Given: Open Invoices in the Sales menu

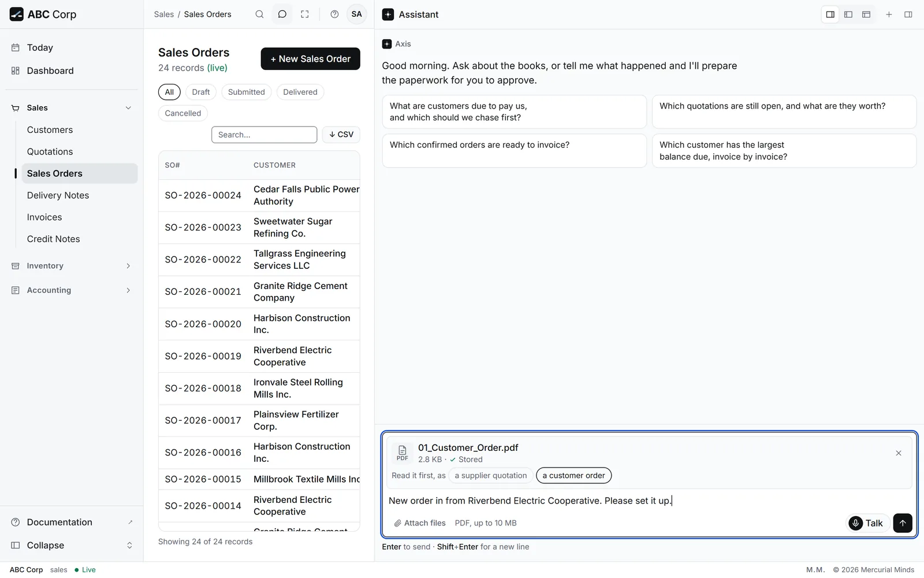Looking at the screenshot, I should [x=80, y=217].
